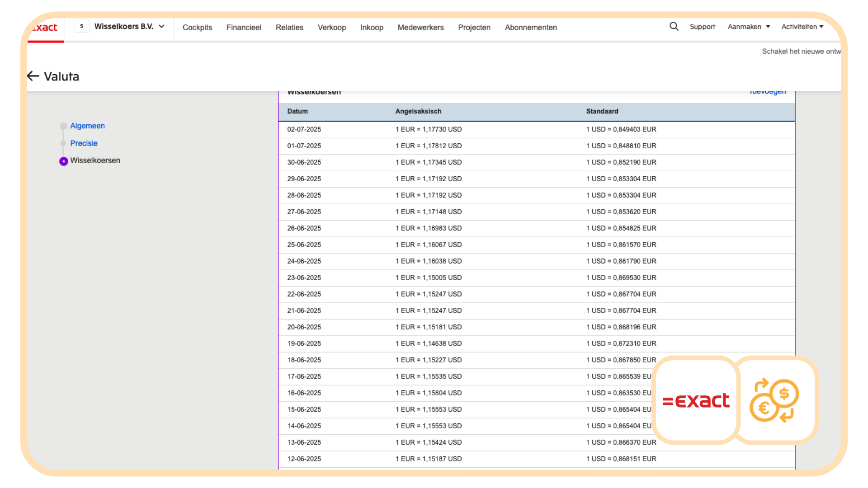Open the Verkoop menu
This screenshot has height=488, width=868.
[332, 28]
